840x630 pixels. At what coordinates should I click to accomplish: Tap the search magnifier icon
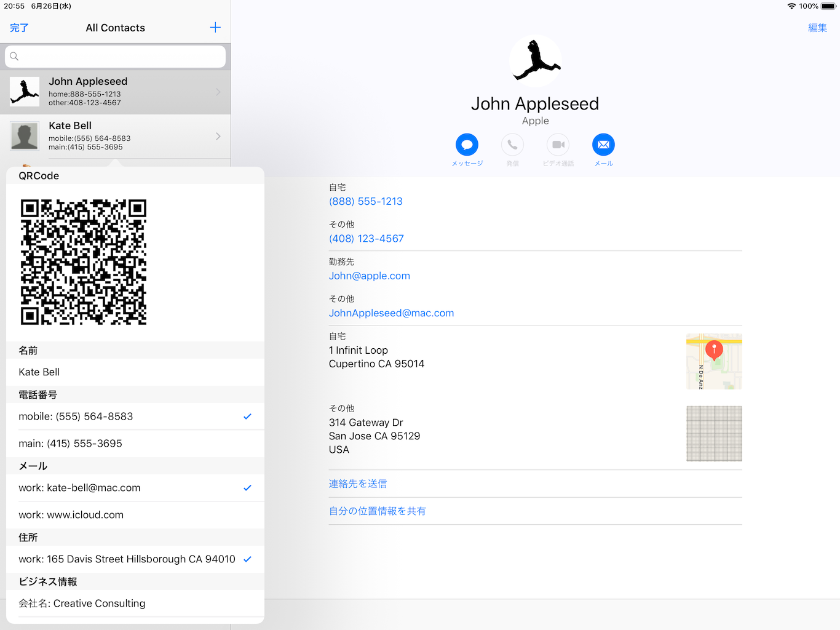pyautogui.click(x=14, y=57)
